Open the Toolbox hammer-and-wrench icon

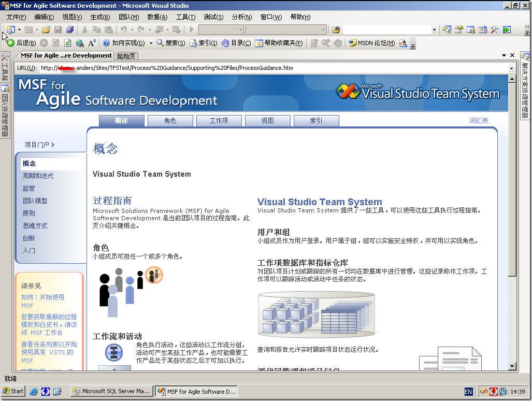[494, 30]
